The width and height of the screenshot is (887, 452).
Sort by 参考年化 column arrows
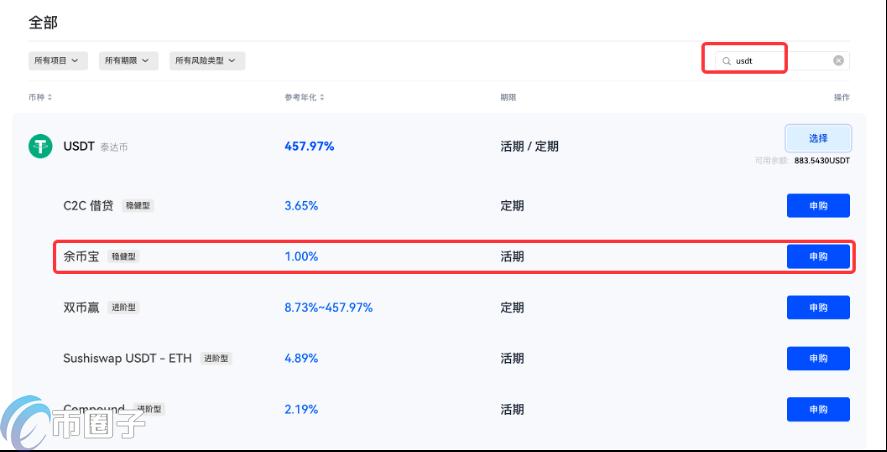[x=322, y=97]
